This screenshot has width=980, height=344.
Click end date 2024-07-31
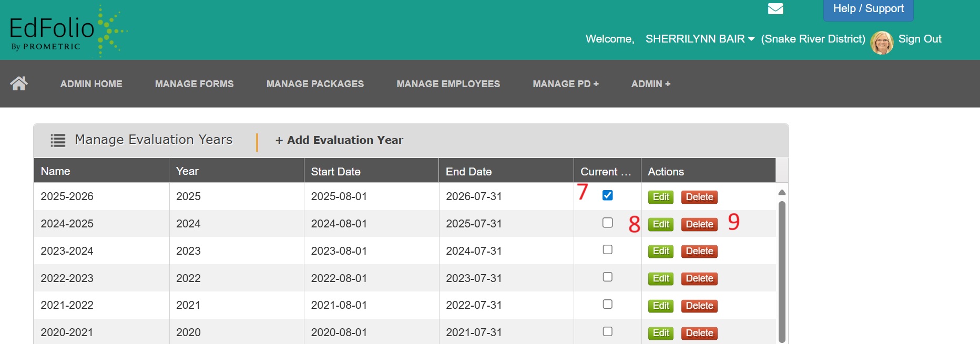[x=474, y=251]
